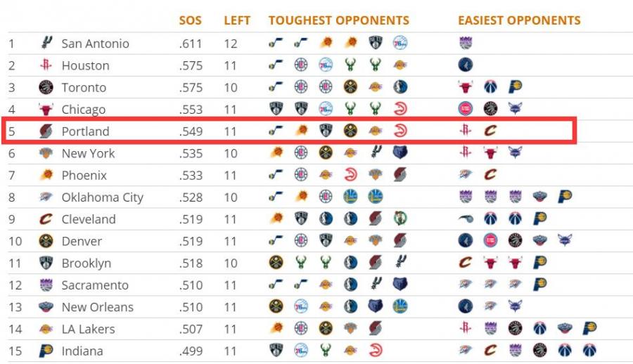Click the Rockets logo beside Houston
The width and height of the screenshot is (633, 364).
point(46,65)
